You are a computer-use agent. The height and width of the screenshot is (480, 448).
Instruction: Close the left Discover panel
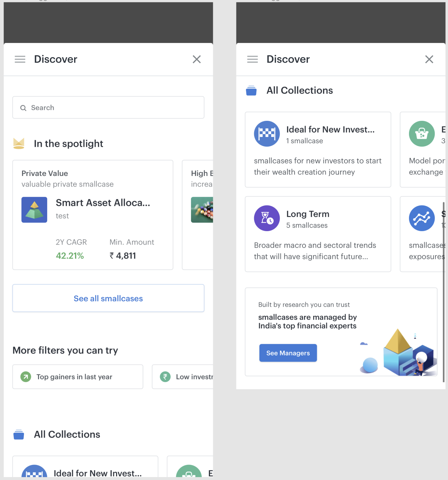(x=197, y=59)
